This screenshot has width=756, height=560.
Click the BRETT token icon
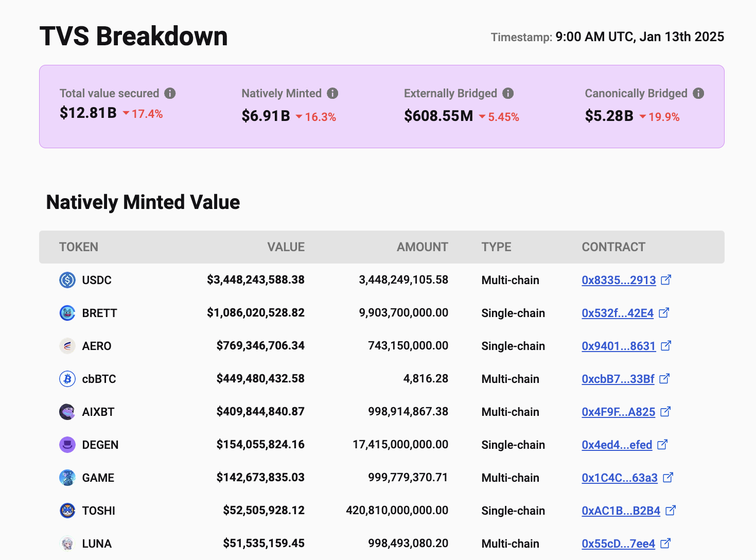(67, 313)
